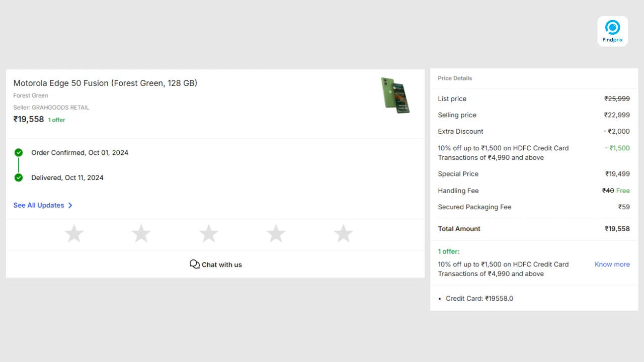644x362 pixels.
Task: Click the List price label
Action: (x=452, y=99)
